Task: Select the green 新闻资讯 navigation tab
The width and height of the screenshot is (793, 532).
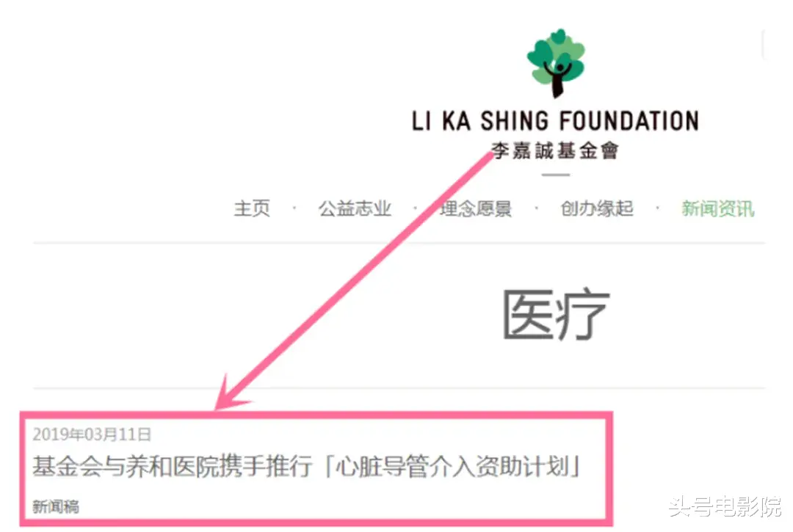Action: pyautogui.click(x=717, y=208)
